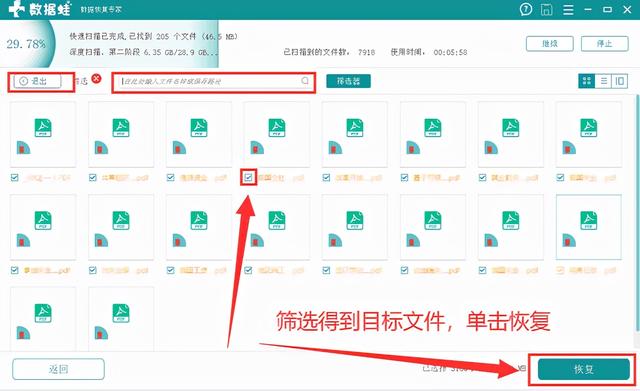Uncheck the first PDF file in the second row

click(x=15, y=270)
